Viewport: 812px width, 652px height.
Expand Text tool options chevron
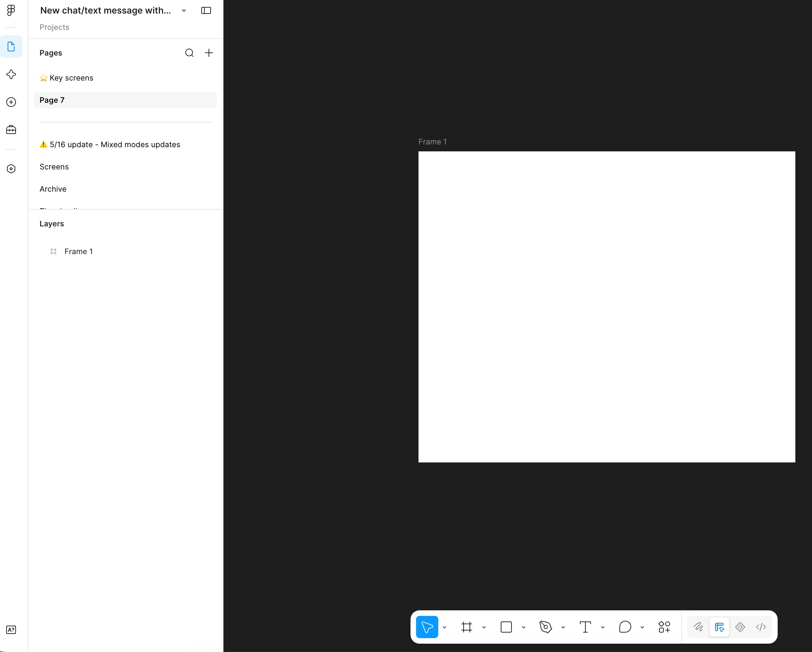603,627
